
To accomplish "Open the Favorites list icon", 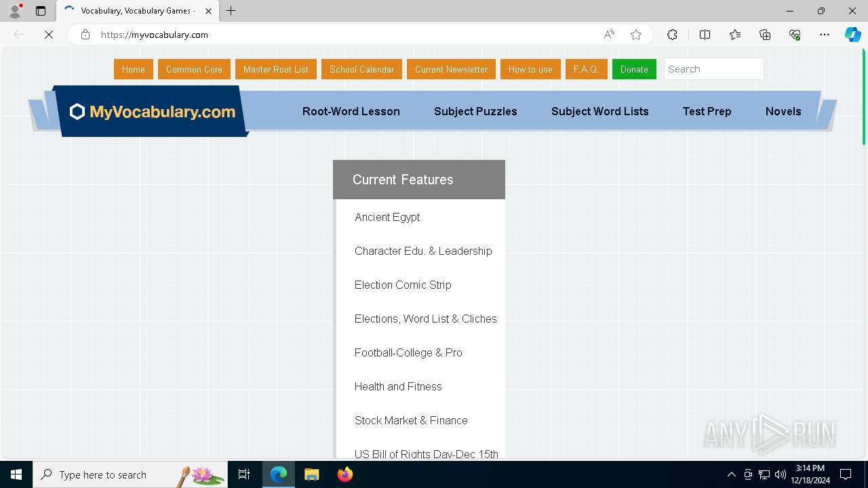I will click(735, 35).
